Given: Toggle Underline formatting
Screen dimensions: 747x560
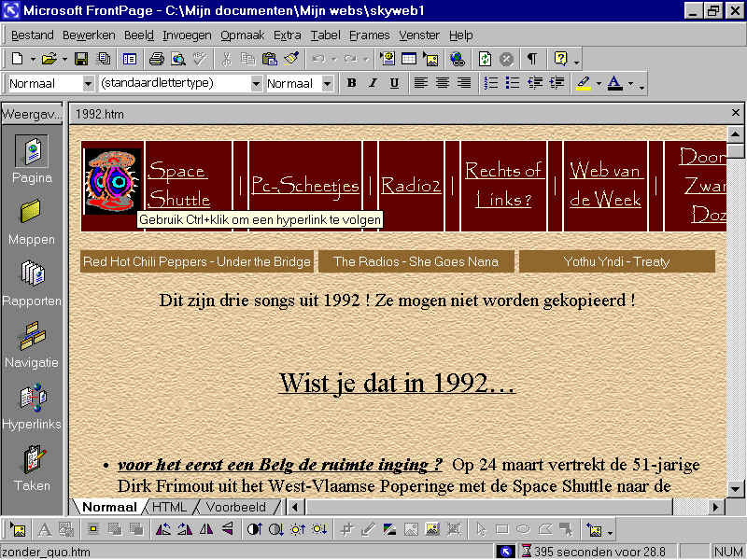Looking at the screenshot, I should pos(394,83).
